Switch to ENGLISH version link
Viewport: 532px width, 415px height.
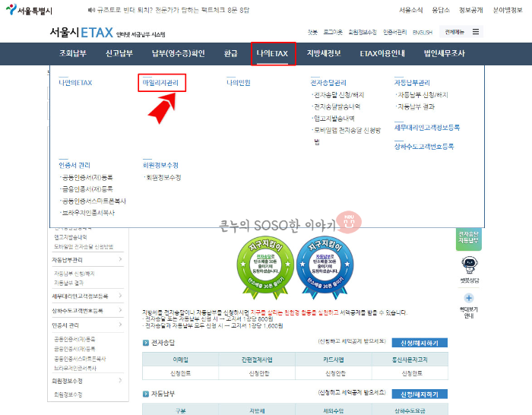[x=423, y=33]
